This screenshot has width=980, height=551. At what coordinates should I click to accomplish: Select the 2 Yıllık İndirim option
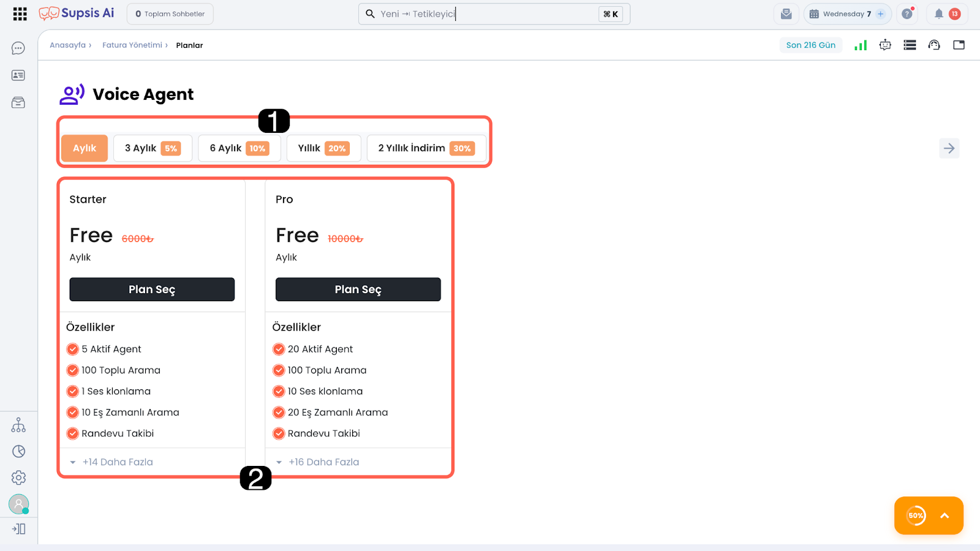pyautogui.click(x=426, y=148)
